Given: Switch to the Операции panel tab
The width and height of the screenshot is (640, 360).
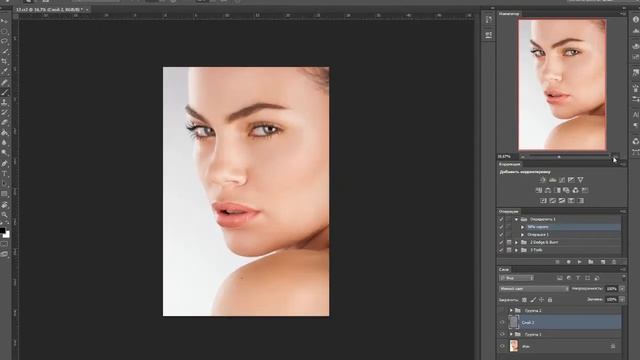Looking at the screenshot, I should pos(509,211).
